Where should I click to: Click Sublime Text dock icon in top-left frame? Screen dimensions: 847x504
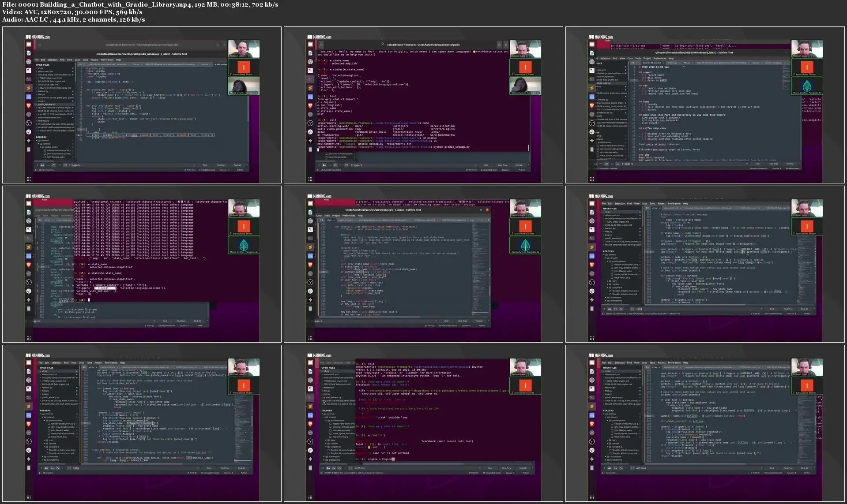29,88
